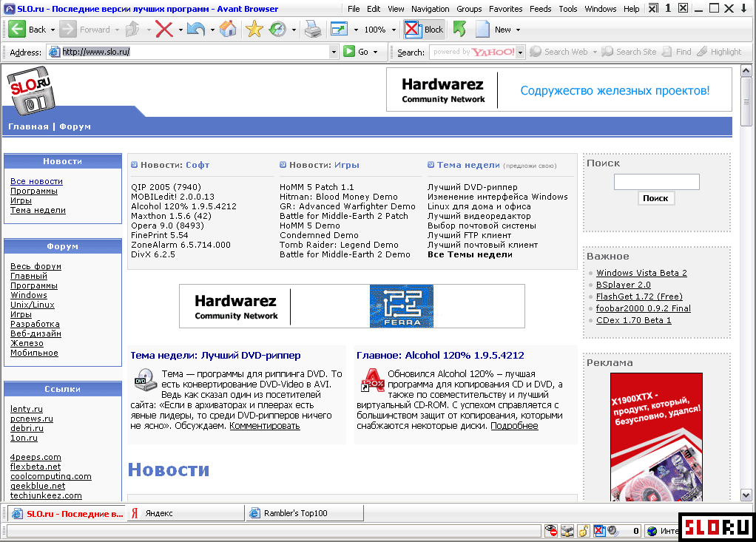This screenshot has height=542, width=756.
Task: Open the Home page icon
Action: point(228,30)
